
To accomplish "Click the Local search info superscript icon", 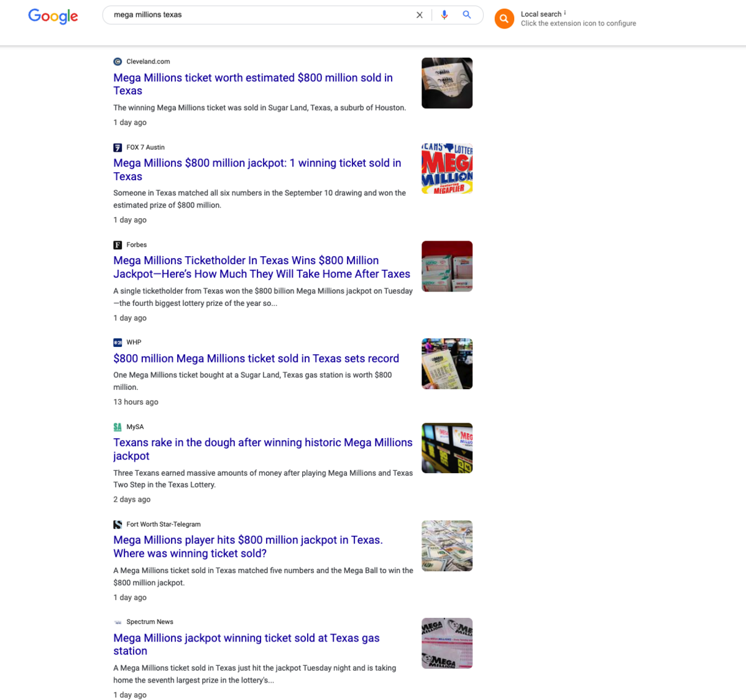I will tap(564, 12).
